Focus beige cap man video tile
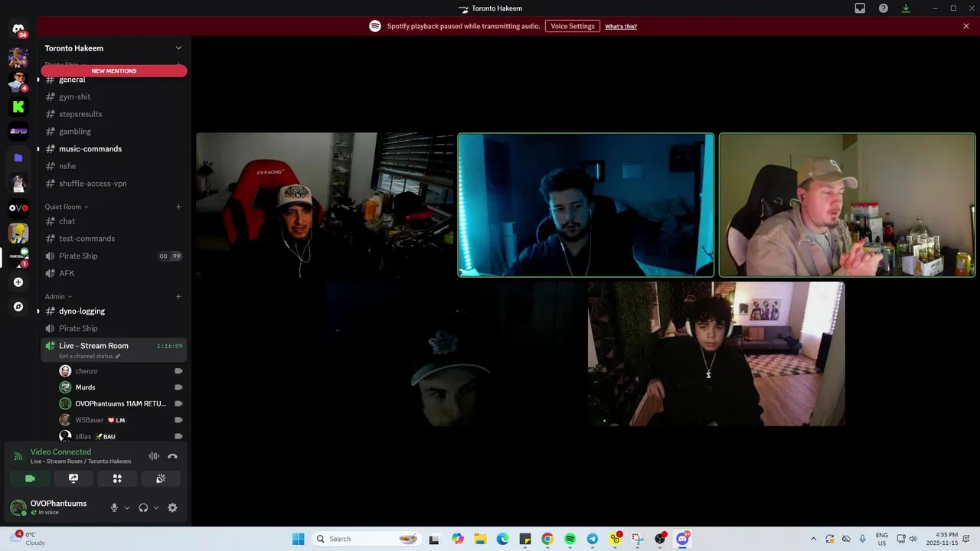980x551 pixels. click(x=847, y=205)
